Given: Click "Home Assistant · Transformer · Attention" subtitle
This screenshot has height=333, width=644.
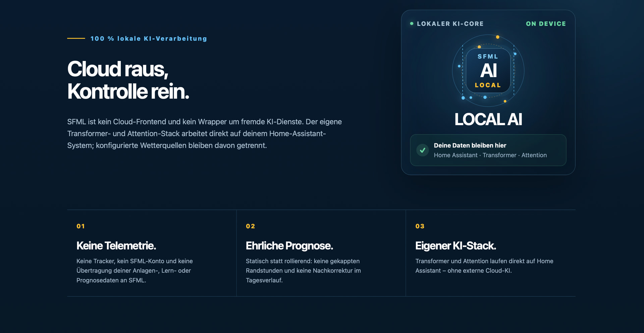Looking at the screenshot, I should click(490, 155).
